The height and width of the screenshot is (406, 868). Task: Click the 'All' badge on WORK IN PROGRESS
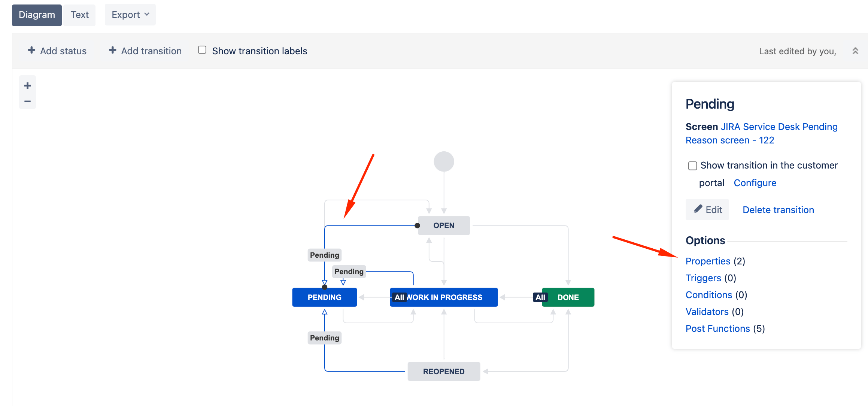click(400, 297)
